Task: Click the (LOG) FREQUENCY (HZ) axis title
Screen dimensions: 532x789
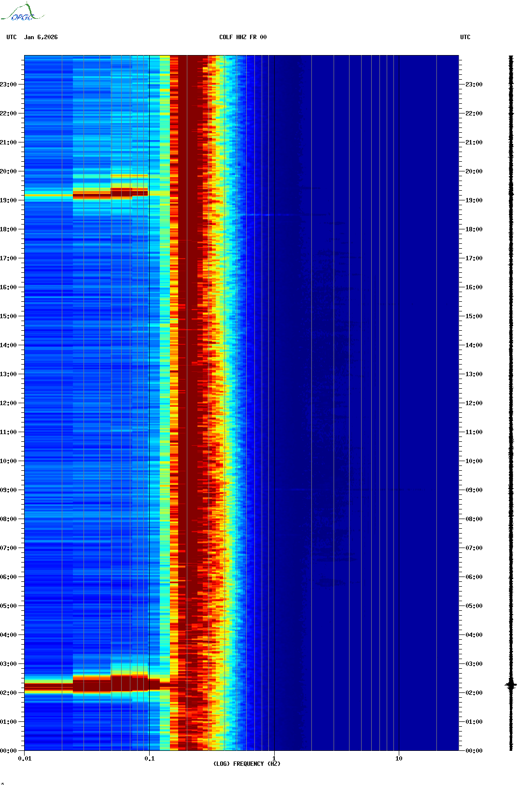Action: tap(247, 764)
